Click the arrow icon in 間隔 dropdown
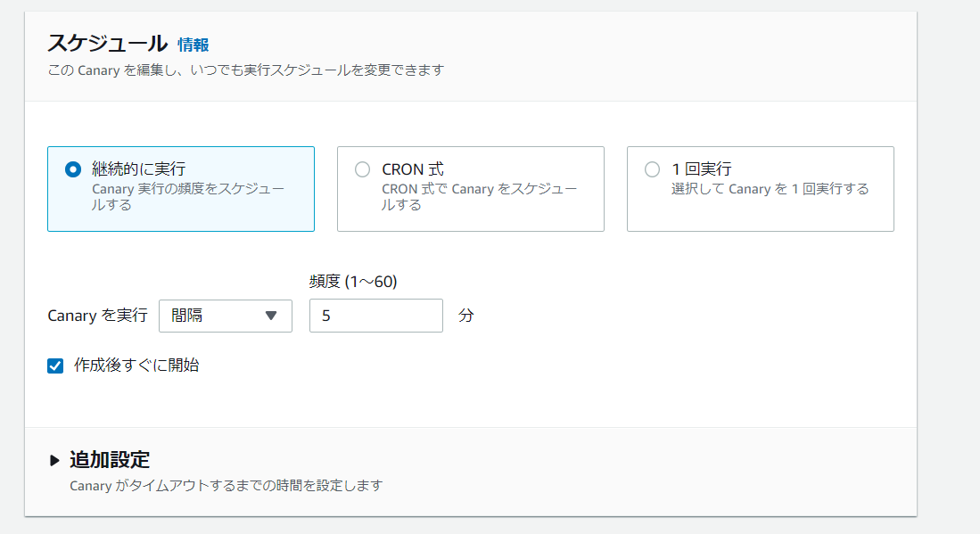This screenshot has width=980, height=534. pyautogui.click(x=272, y=316)
